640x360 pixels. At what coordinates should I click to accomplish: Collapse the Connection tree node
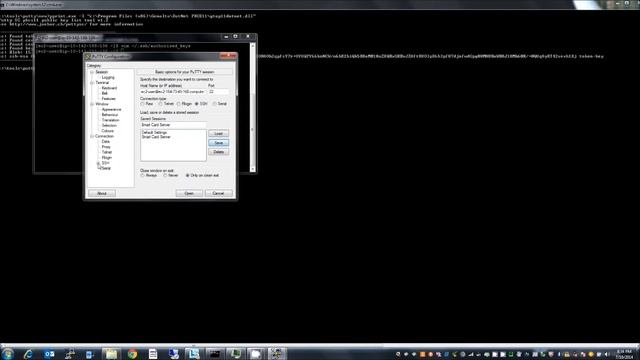tap(92, 136)
